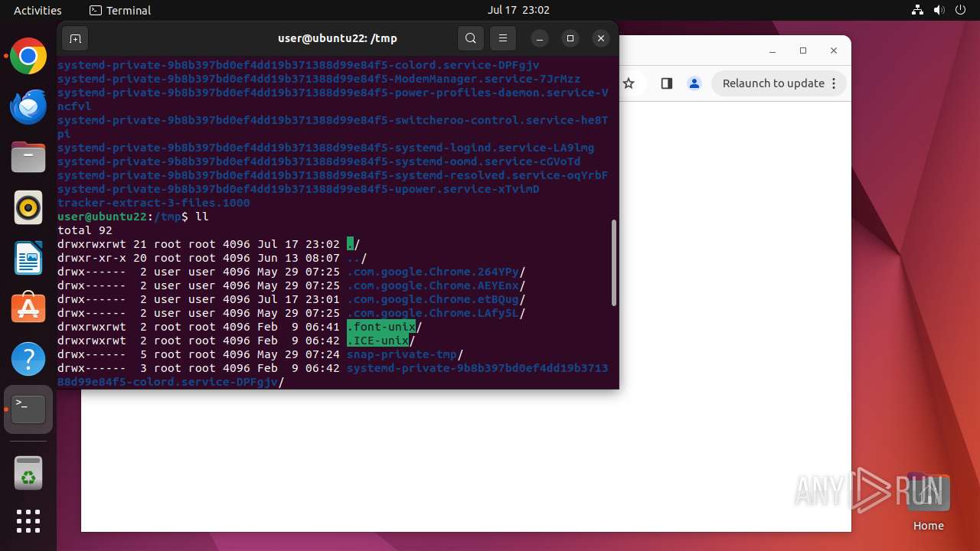The height and width of the screenshot is (551, 980).
Task: Maximize the Terminal window
Action: [570, 38]
